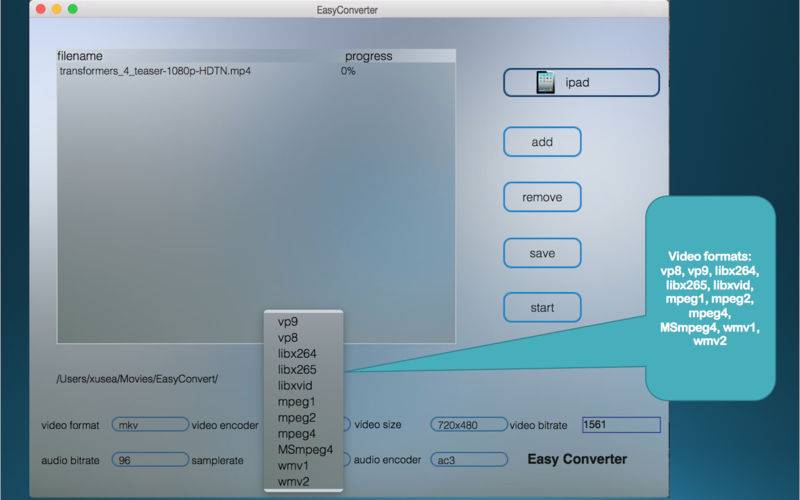Select mpeg1 encoder option
Viewport: 800px width, 500px height.
click(x=296, y=402)
